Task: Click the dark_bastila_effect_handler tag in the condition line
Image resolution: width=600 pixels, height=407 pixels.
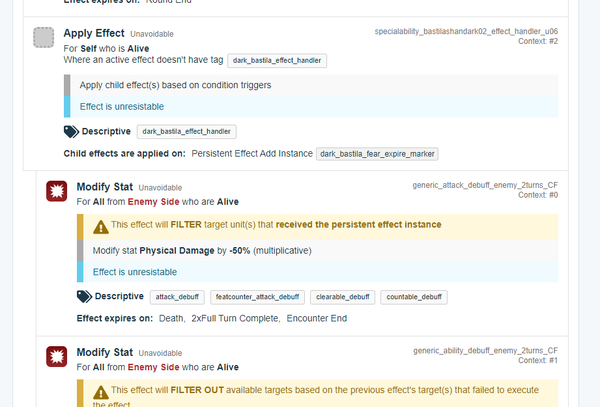Action: click(277, 61)
